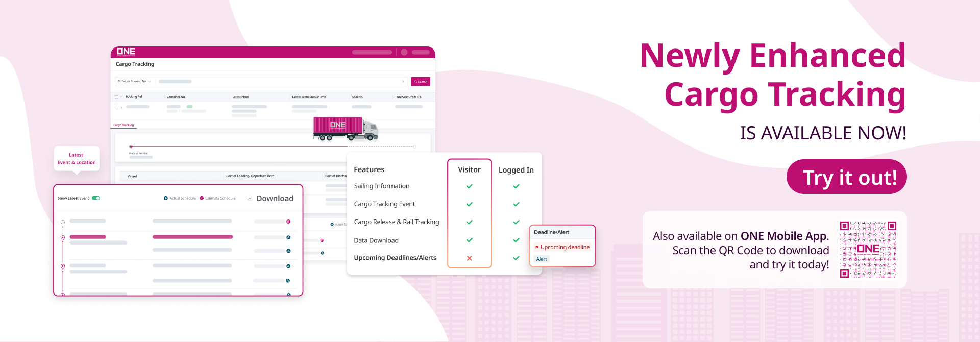Click the Logged In column heading
Viewport: 980px width, 342px height.
[x=516, y=170]
